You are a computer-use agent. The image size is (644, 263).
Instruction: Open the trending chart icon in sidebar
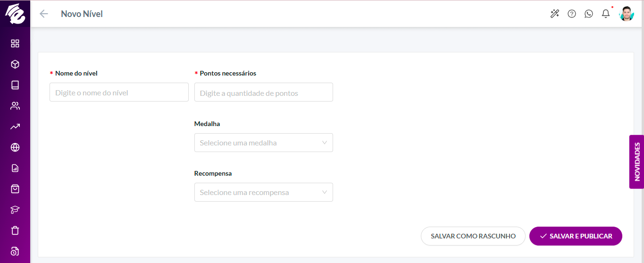15,127
